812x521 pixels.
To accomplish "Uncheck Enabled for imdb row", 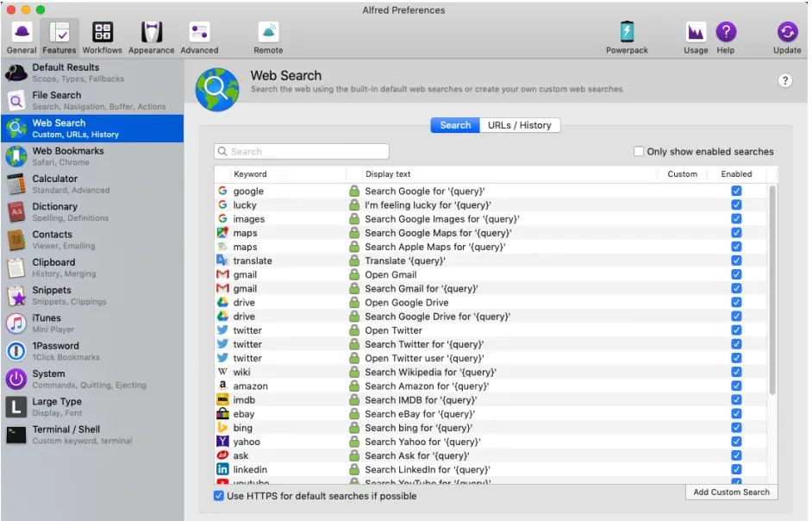I will [736, 399].
